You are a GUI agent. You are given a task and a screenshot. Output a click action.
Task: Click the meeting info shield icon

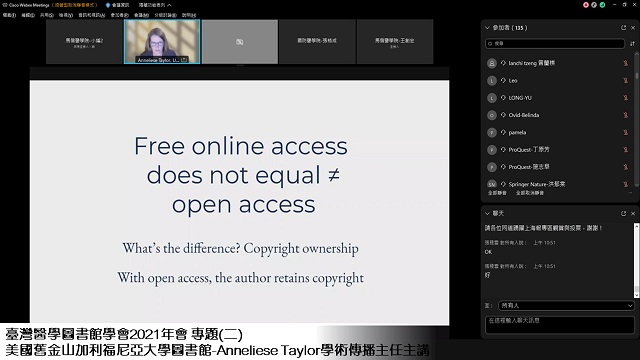108,5
